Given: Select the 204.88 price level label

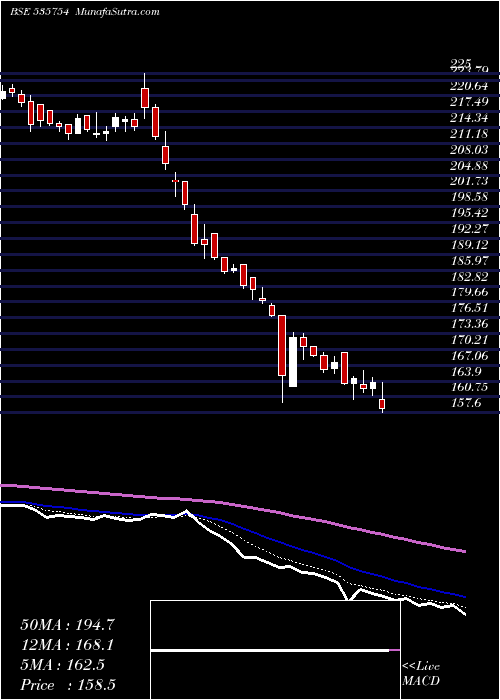Looking at the screenshot, I should pyautogui.click(x=469, y=166).
